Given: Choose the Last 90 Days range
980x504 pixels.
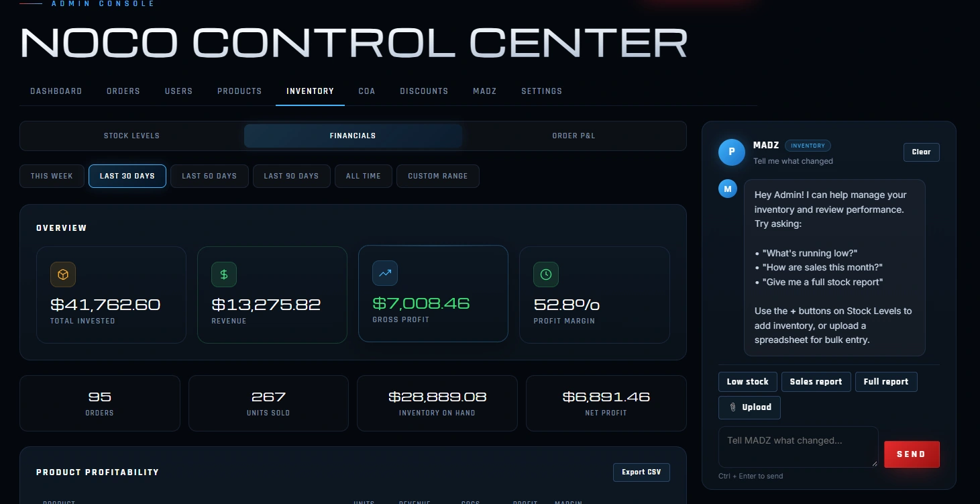Looking at the screenshot, I should pyautogui.click(x=291, y=176).
